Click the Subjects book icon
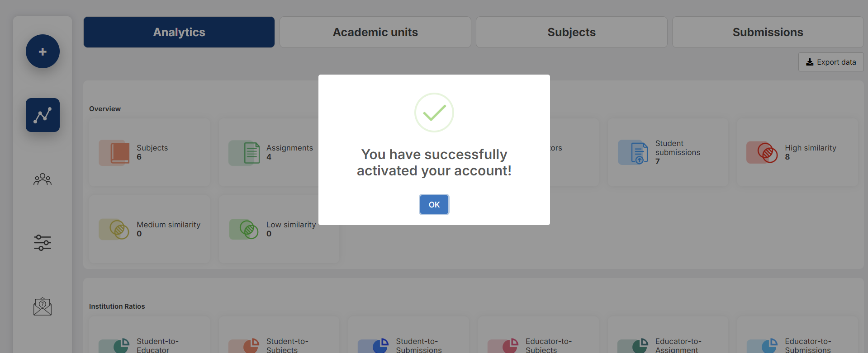Viewport: 868px width, 353px height. tap(114, 153)
